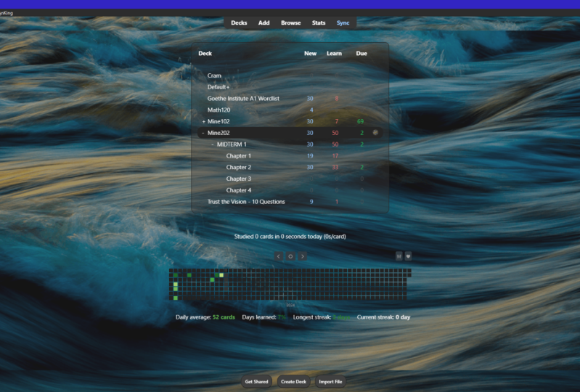This screenshot has width=580, height=392.
Task: Open options gear for Mine202 deck
Action: [375, 133]
